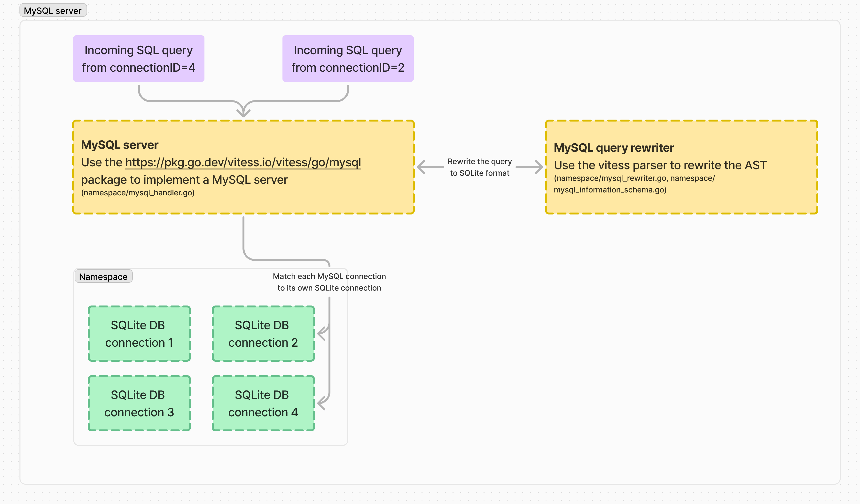Click SQLite DB connection 1 box

[x=139, y=334]
